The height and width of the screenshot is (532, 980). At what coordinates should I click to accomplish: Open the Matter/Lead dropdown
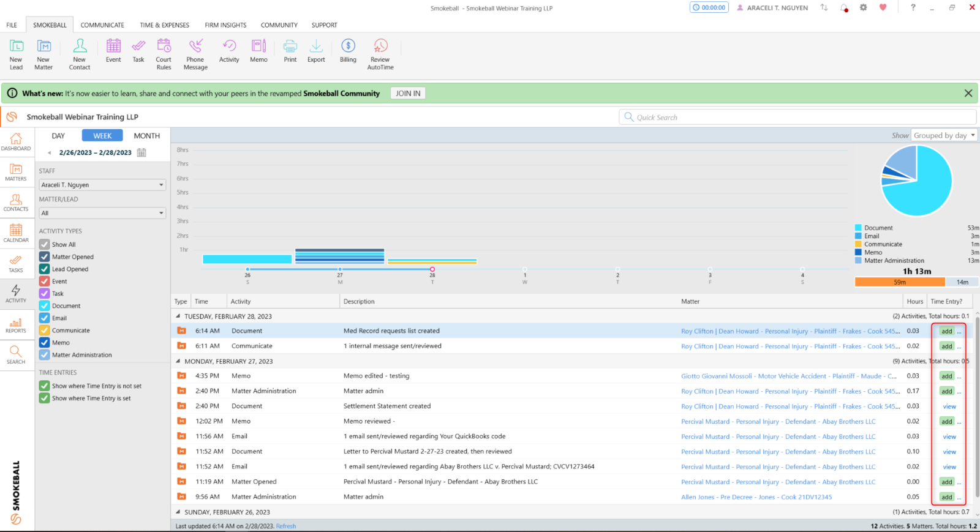point(102,213)
